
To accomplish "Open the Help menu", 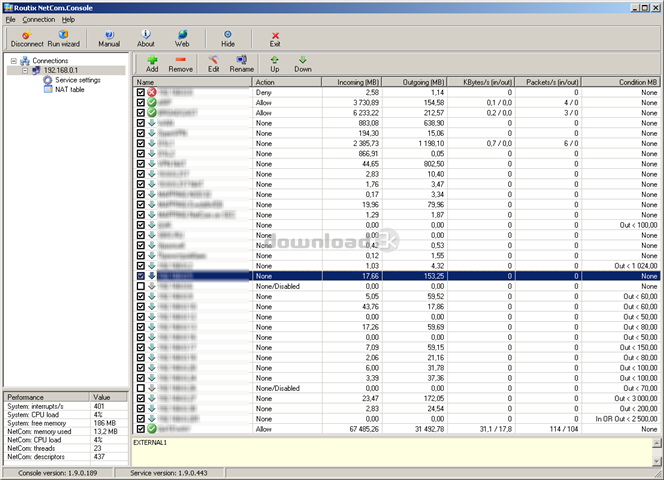I will point(68,19).
